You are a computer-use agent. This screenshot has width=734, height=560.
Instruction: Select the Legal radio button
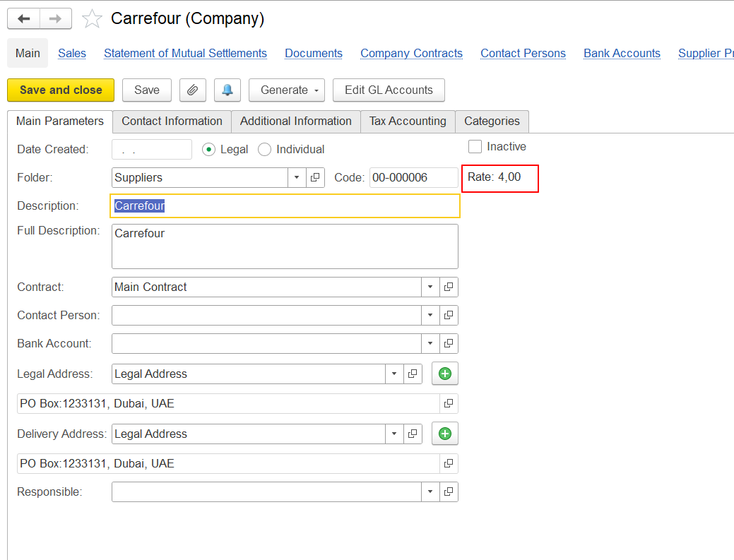coord(209,149)
